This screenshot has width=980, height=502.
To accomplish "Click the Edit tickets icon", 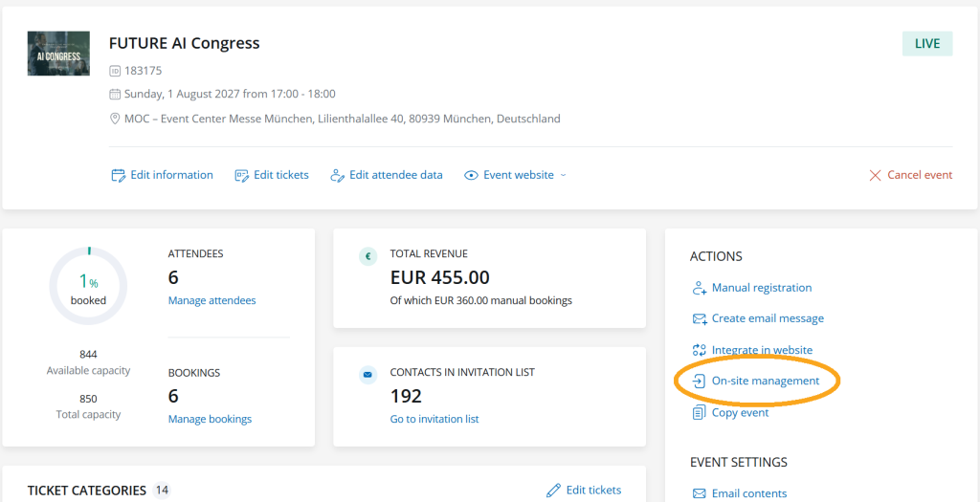I will (241, 175).
